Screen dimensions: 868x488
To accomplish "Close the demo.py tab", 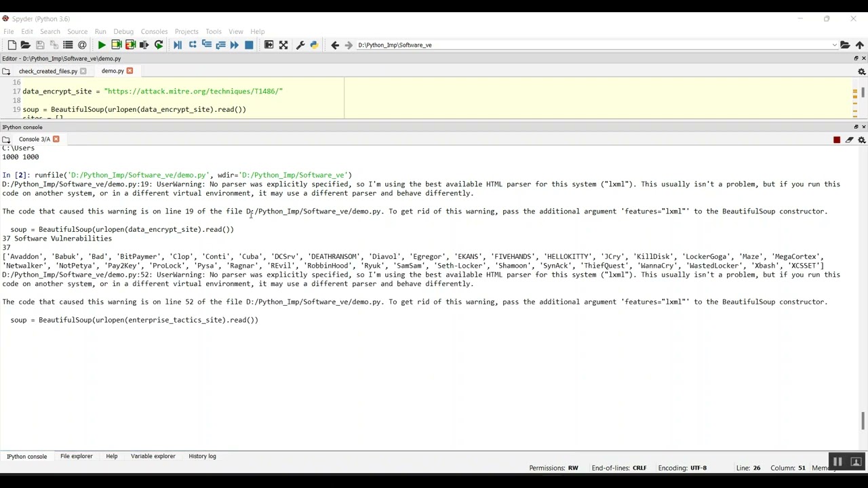I will (130, 71).
